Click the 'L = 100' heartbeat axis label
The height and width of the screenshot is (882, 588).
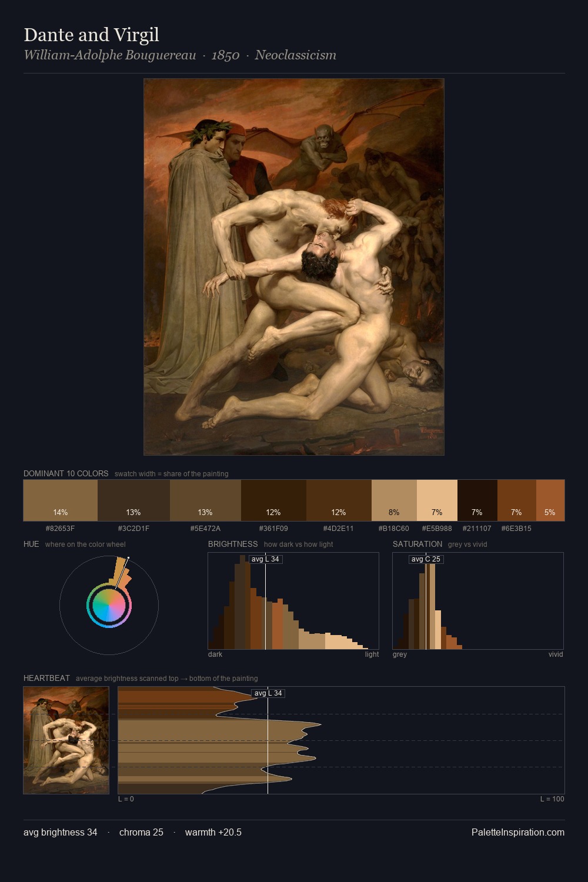[x=552, y=799]
